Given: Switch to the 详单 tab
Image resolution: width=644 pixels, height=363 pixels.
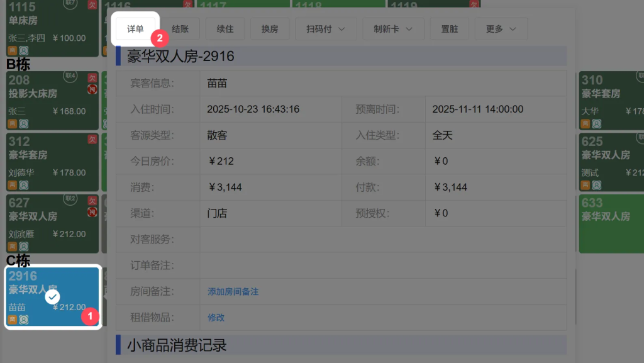Looking at the screenshot, I should [135, 29].
